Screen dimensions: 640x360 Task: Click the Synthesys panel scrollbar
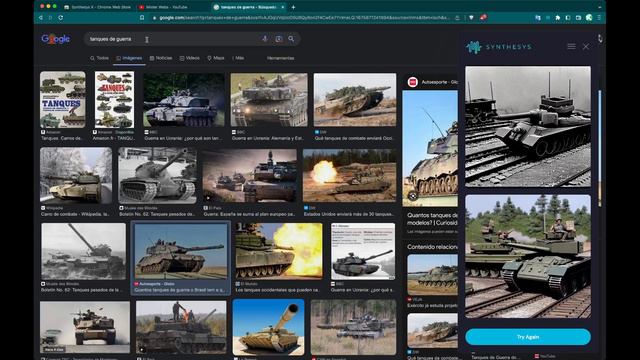(x=600, y=147)
